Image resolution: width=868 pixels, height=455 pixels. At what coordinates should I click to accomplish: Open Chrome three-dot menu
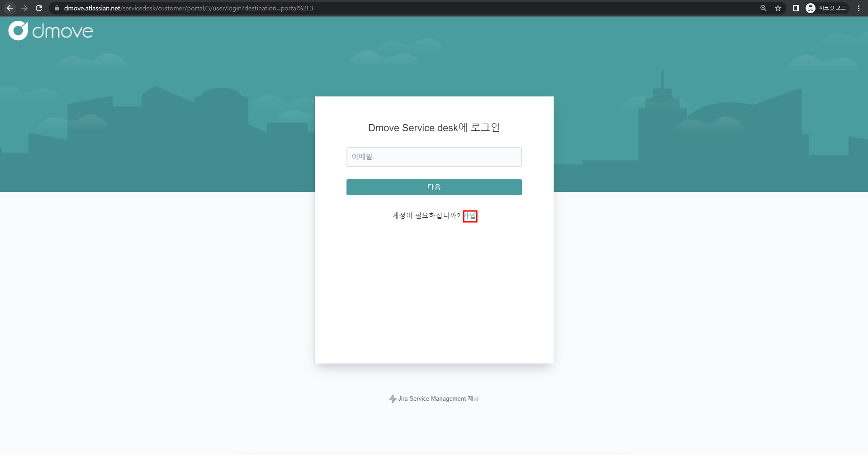tap(859, 8)
